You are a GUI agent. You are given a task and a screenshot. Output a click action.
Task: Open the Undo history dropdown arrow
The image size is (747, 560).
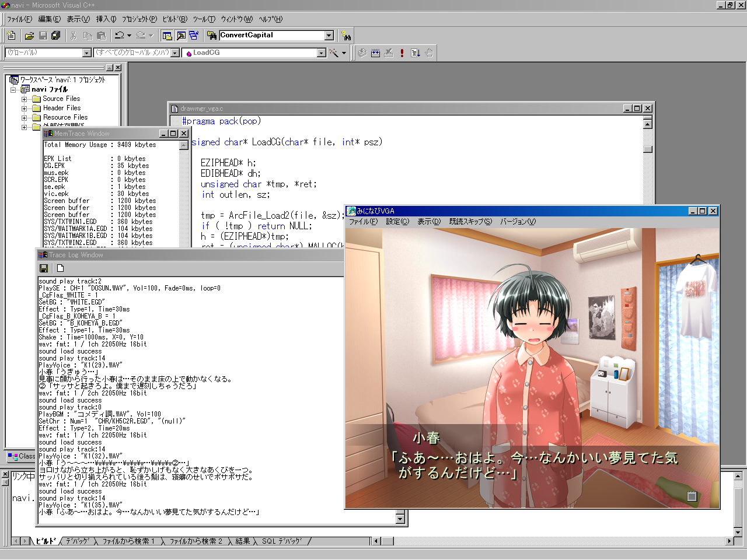129,36
